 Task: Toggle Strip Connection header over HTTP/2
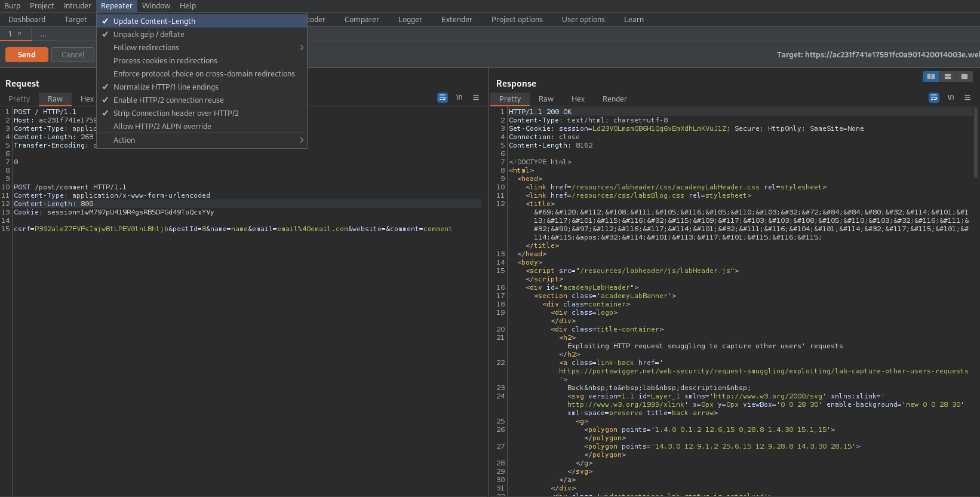tap(202, 113)
